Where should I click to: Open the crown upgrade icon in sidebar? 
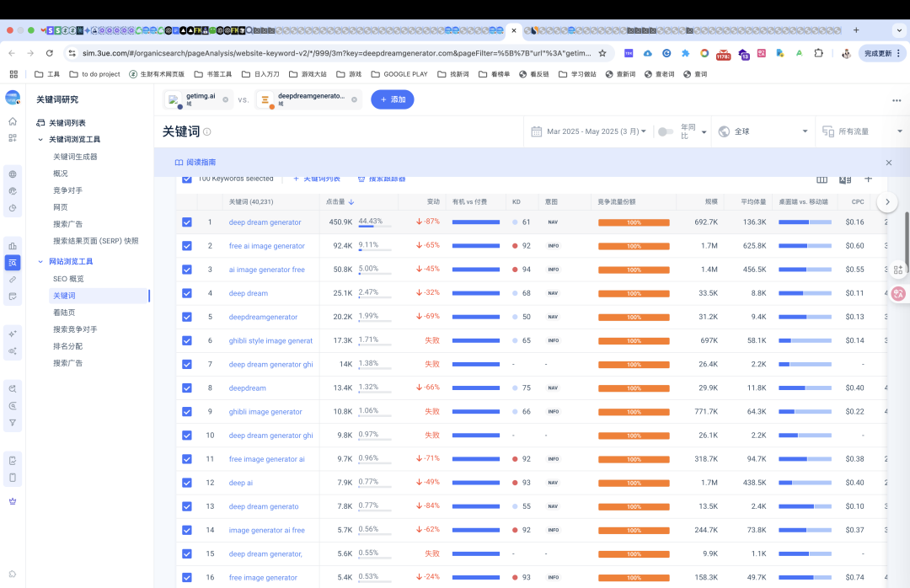tap(13, 501)
